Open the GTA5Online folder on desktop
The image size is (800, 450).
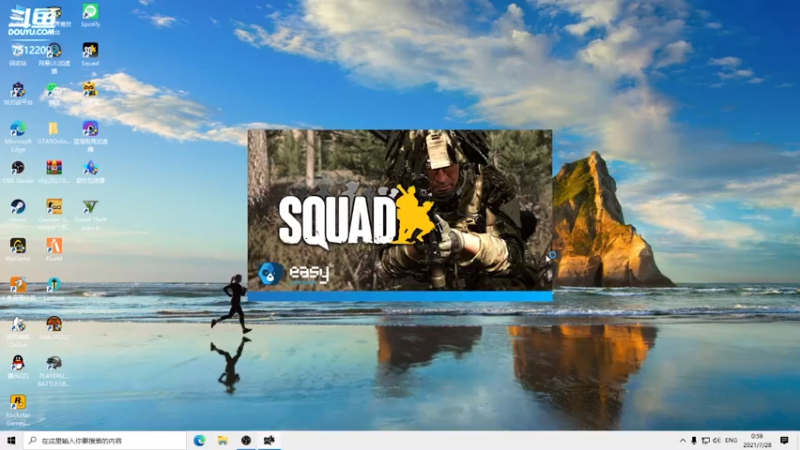(x=54, y=133)
